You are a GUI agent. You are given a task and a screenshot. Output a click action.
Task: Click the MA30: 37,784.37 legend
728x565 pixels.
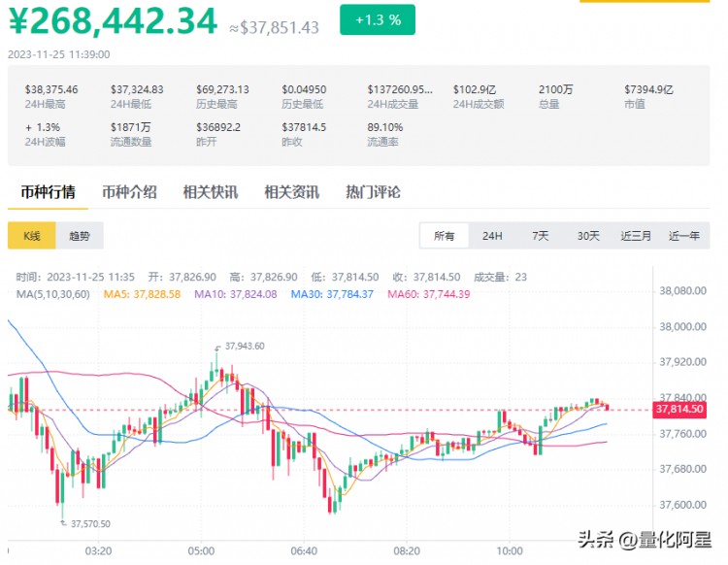coord(332,294)
